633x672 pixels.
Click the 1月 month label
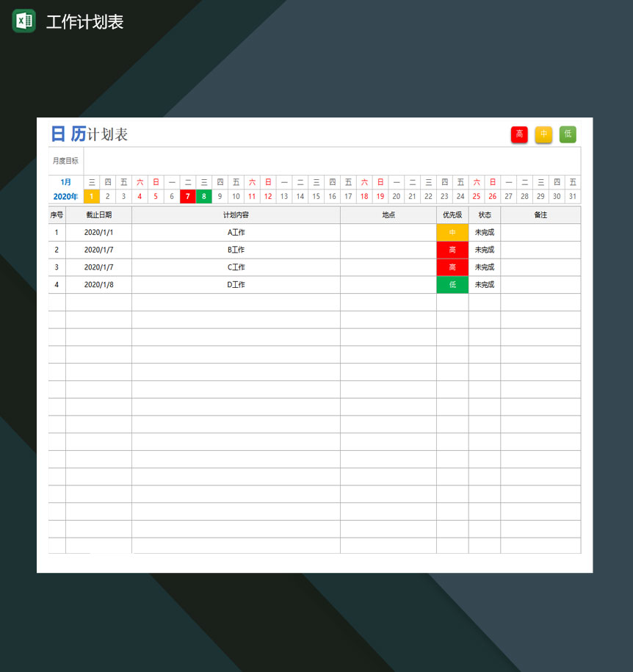(65, 181)
